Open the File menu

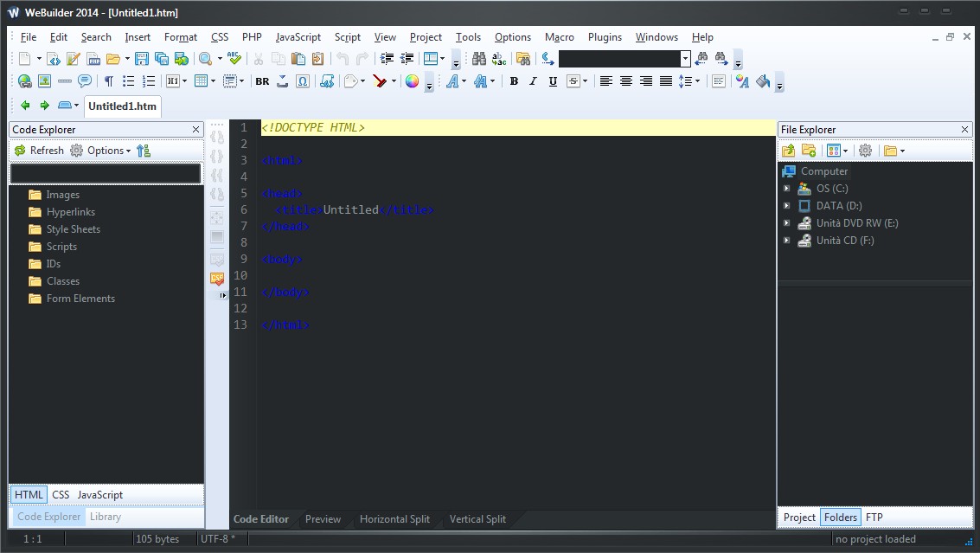point(29,37)
